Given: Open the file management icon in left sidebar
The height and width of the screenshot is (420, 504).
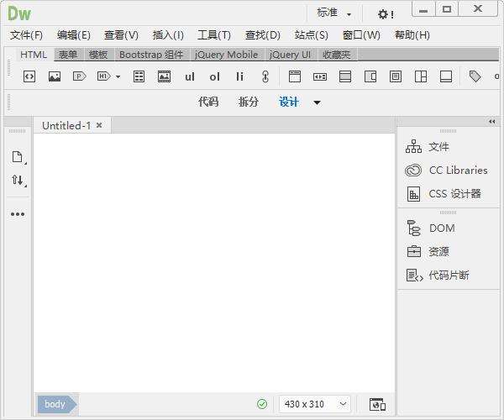Looking at the screenshot, I should click(18, 157).
